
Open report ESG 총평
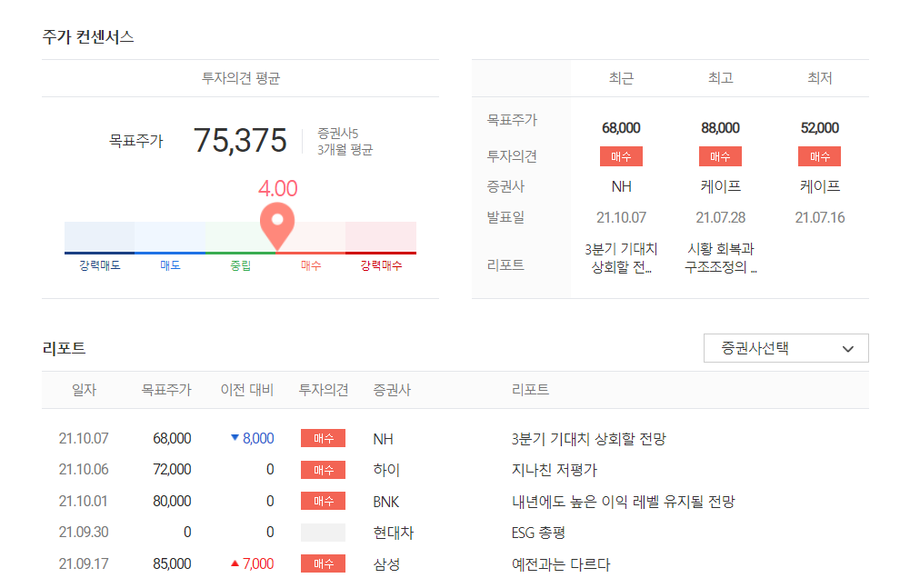point(538,533)
